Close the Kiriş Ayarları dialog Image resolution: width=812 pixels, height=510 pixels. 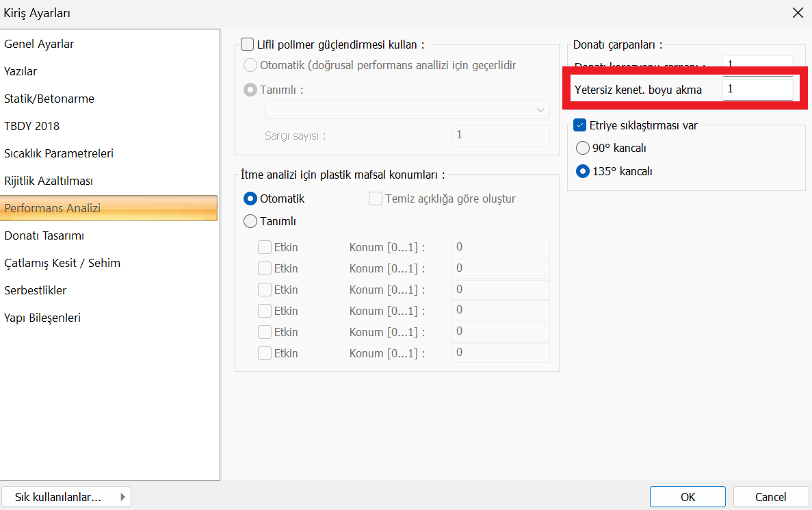pyautogui.click(x=797, y=13)
